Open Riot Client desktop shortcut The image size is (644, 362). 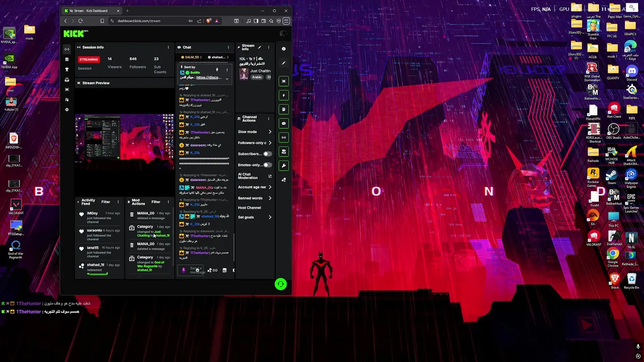pos(613,110)
